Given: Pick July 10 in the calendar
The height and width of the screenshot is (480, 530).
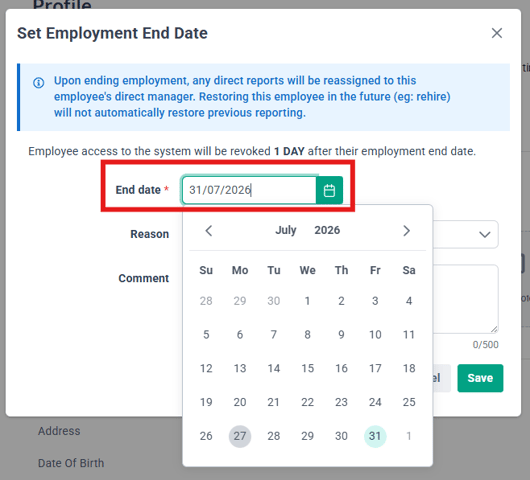Looking at the screenshot, I should click(x=375, y=335).
